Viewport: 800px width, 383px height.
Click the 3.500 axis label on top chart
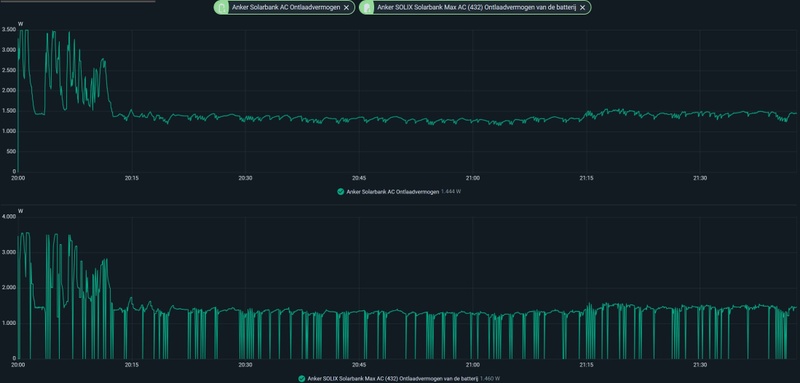9,30
